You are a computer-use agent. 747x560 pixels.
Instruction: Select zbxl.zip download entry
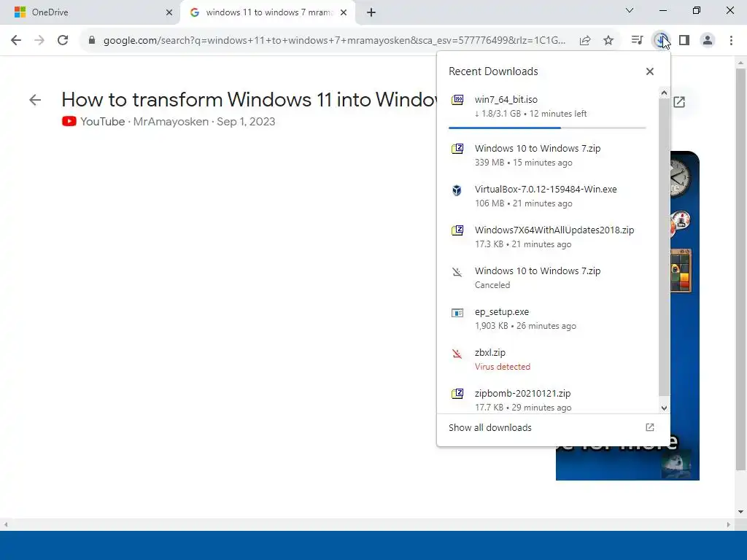pos(547,359)
